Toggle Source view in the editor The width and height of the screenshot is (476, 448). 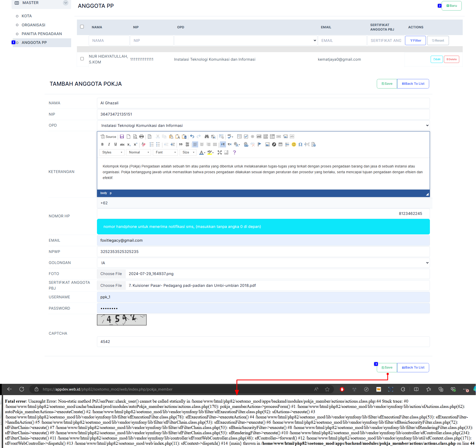click(x=108, y=137)
